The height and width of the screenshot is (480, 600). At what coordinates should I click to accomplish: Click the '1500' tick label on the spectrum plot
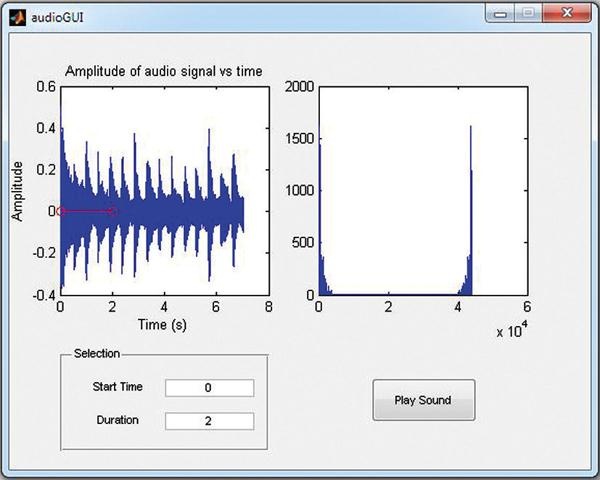pyautogui.click(x=300, y=139)
